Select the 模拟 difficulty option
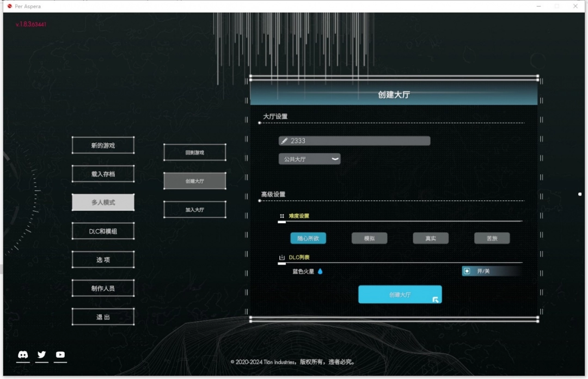The image size is (588, 379). [369, 238]
